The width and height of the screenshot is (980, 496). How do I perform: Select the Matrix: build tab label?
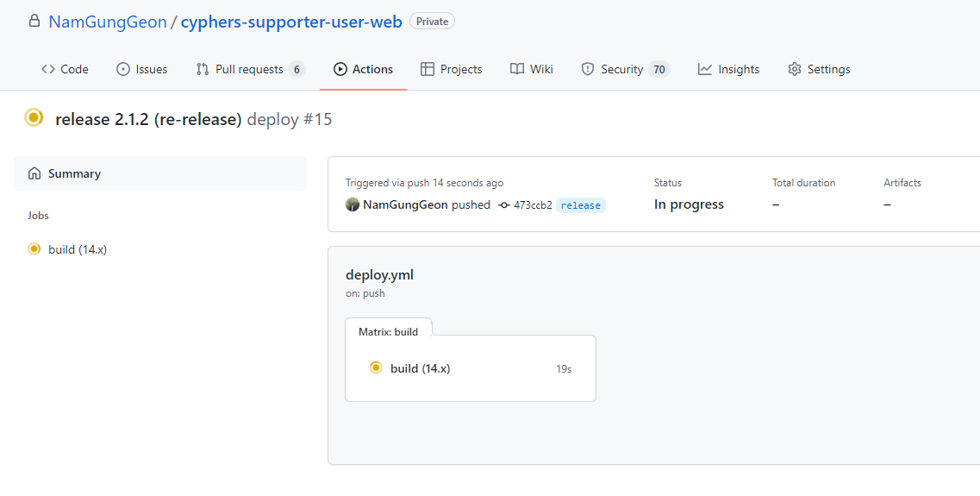(x=388, y=331)
